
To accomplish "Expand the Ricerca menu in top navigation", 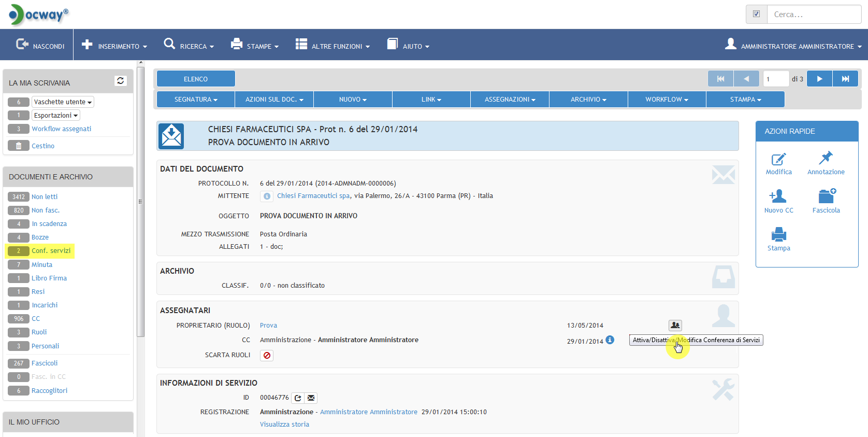I will [189, 46].
